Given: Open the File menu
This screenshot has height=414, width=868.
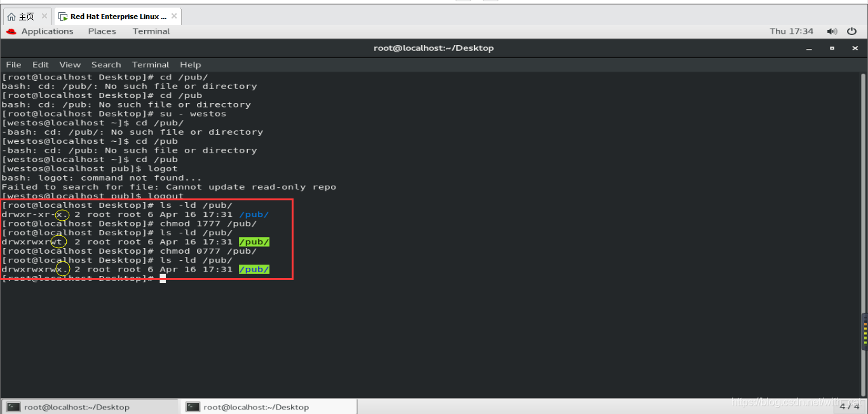Looking at the screenshot, I should pos(13,64).
